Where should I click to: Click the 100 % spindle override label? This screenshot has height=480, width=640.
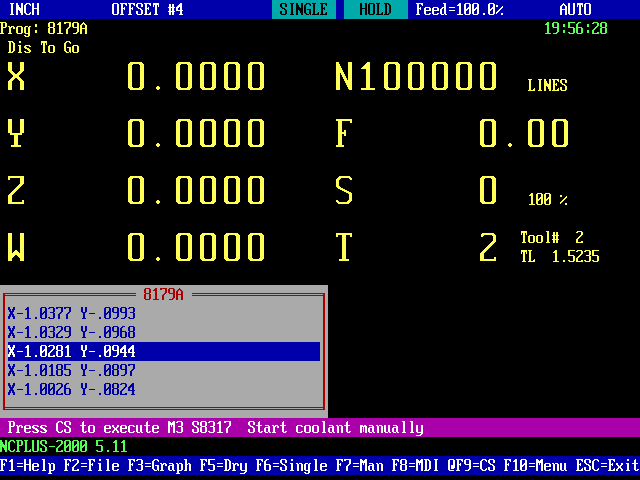point(548,200)
